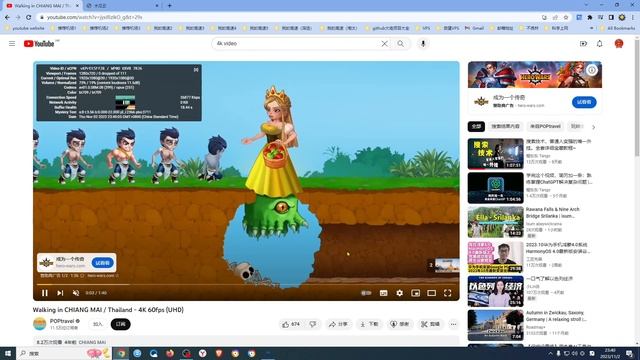Close the stats for nerds overlay
The image size is (640, 360).
[x=196, y=70]
